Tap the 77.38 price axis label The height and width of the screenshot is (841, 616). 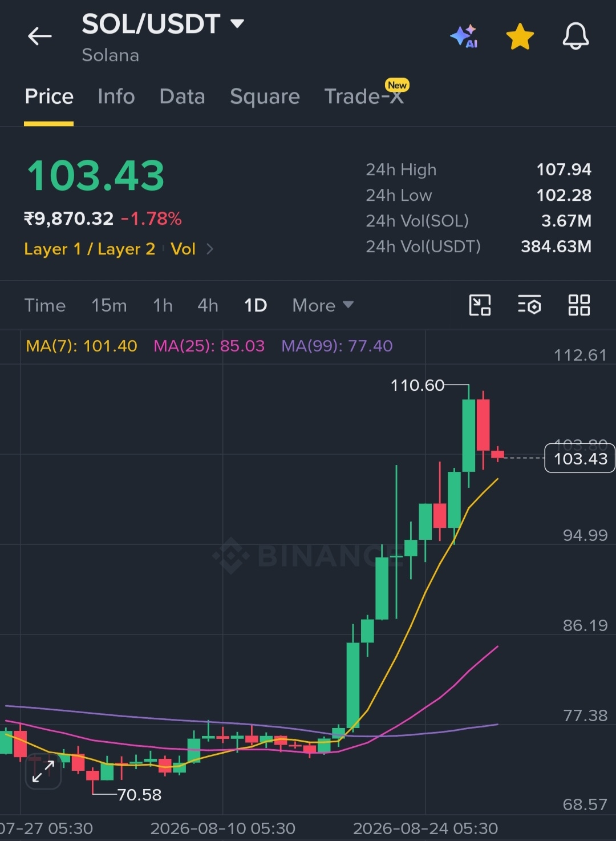coord(585,715)
